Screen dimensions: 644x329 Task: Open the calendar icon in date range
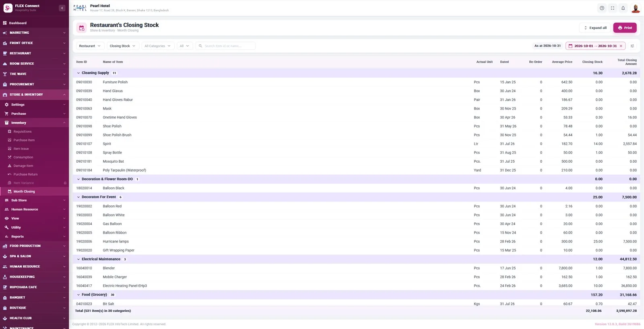[570, 46]
